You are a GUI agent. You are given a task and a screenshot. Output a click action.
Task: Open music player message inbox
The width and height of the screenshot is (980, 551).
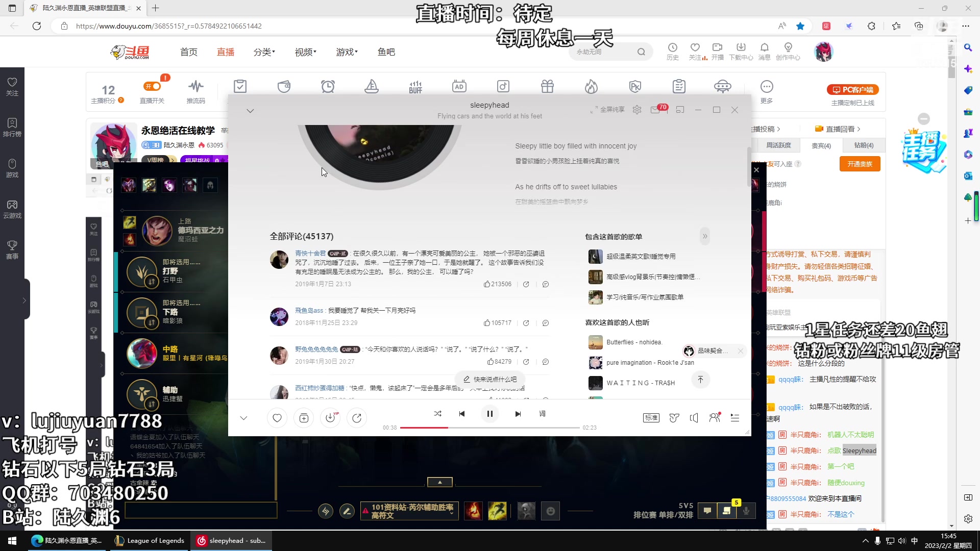coord(655,110)
